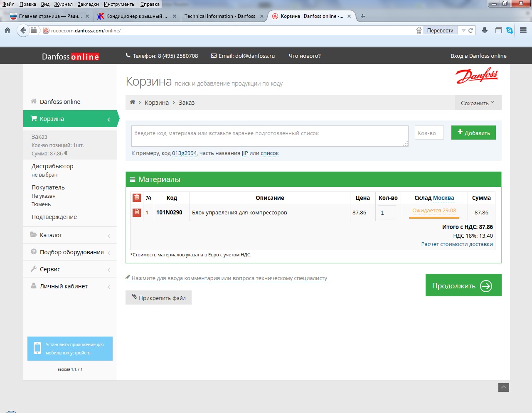Expand the Личный кабинет sidebar section
Viewport: 532px width, 413px height.
[70, 286]
